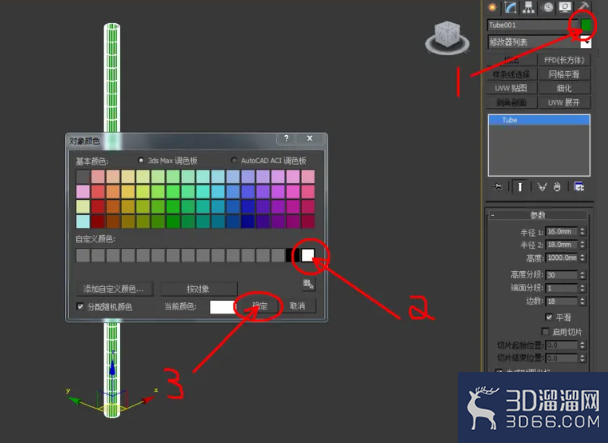This screenshot has height=443, width=608.
Task: Click the 按对象 button
Action: coord(199,289)
